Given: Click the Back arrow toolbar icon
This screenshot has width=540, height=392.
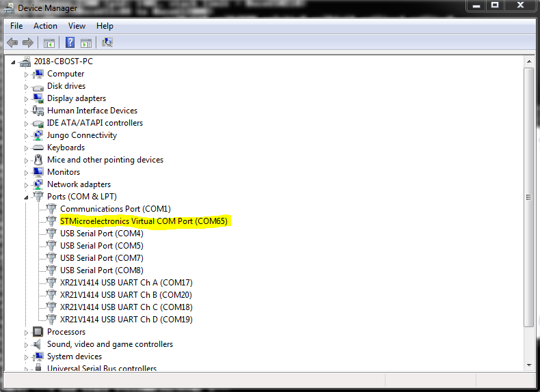Looking at the screenshot, I should pos(12,42).
